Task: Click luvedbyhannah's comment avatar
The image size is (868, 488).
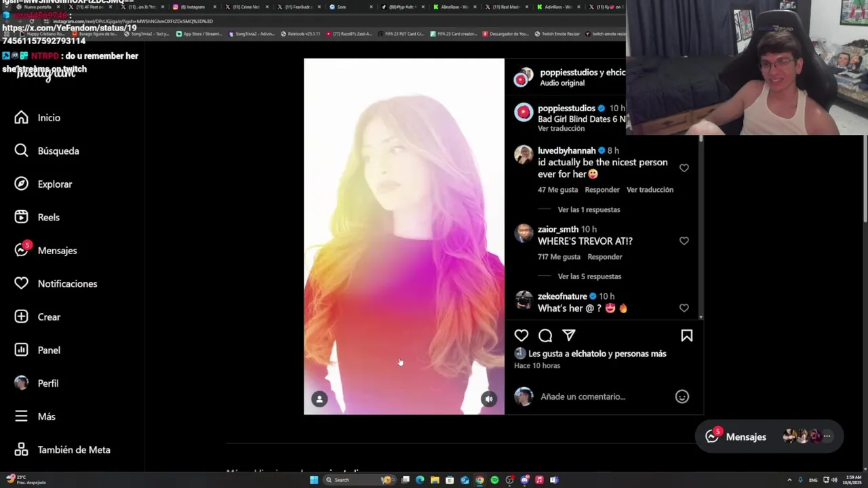Action: coord(524,155)
